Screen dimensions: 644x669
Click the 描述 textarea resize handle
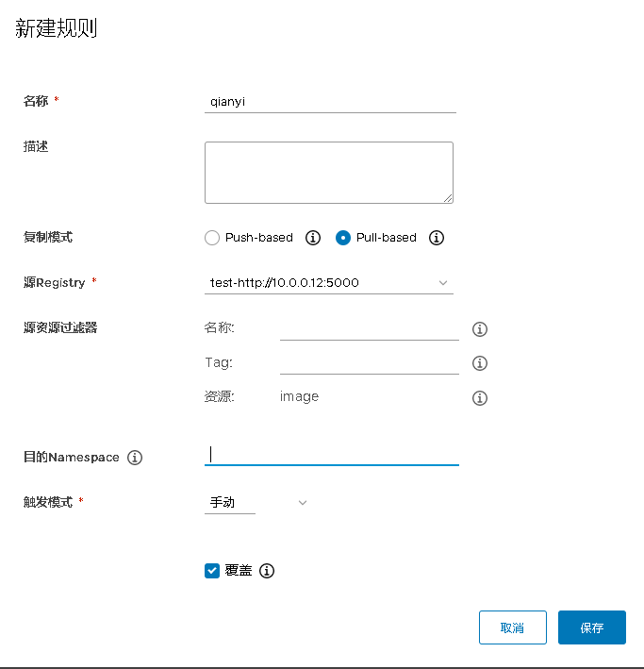coord(448,197)
